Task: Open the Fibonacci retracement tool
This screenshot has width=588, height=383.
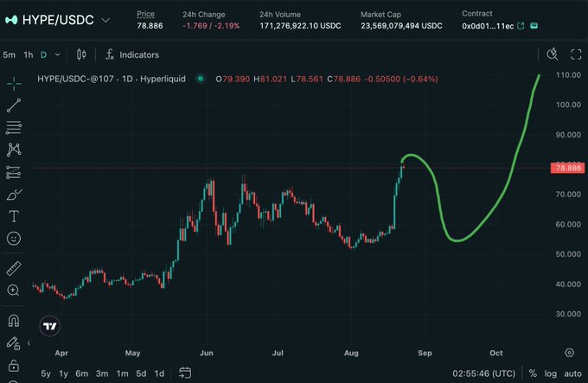Action: [14, 128]
